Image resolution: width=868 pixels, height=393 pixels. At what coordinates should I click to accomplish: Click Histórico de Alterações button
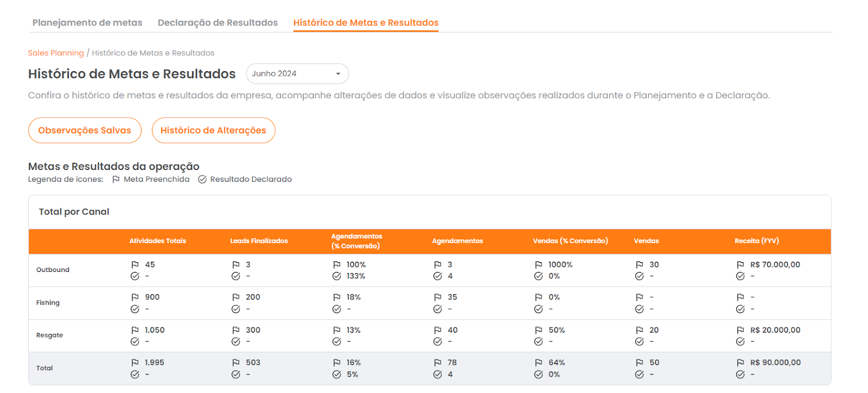point(213,130)
